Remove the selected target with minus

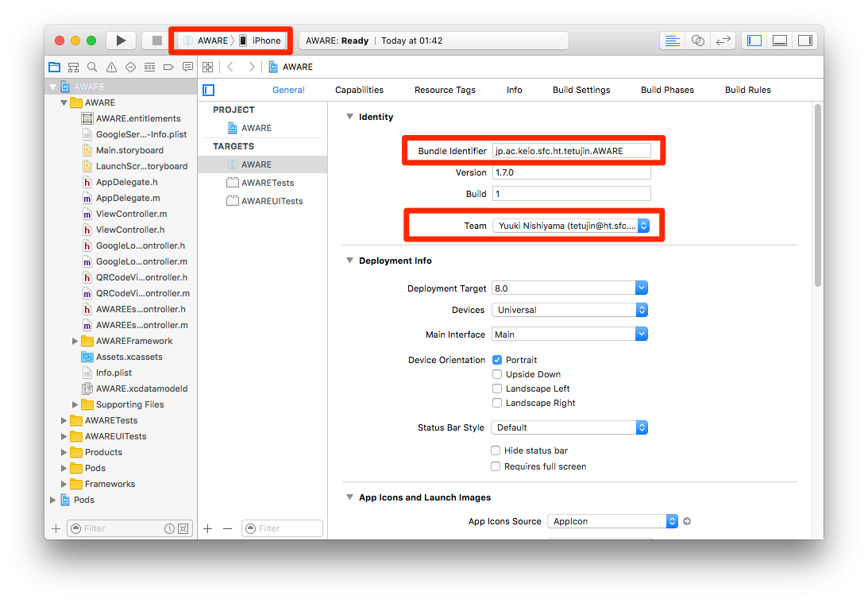227,529
